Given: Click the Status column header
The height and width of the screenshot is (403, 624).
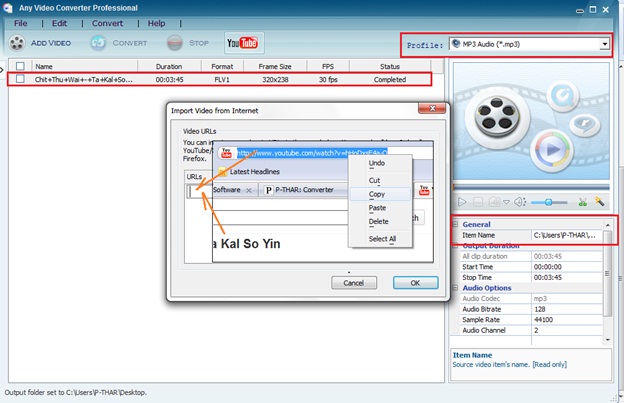Looking at the screenshot, I should click(390, 66).
